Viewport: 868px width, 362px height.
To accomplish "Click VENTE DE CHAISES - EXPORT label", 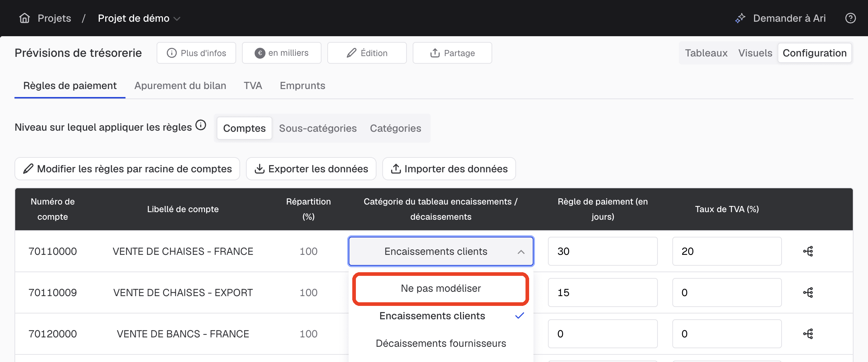I will pyautogui.click(x=183, y=292).
